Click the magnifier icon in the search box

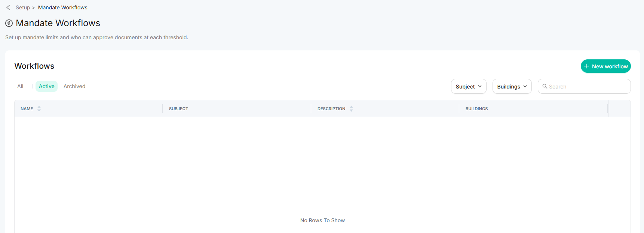545,86
